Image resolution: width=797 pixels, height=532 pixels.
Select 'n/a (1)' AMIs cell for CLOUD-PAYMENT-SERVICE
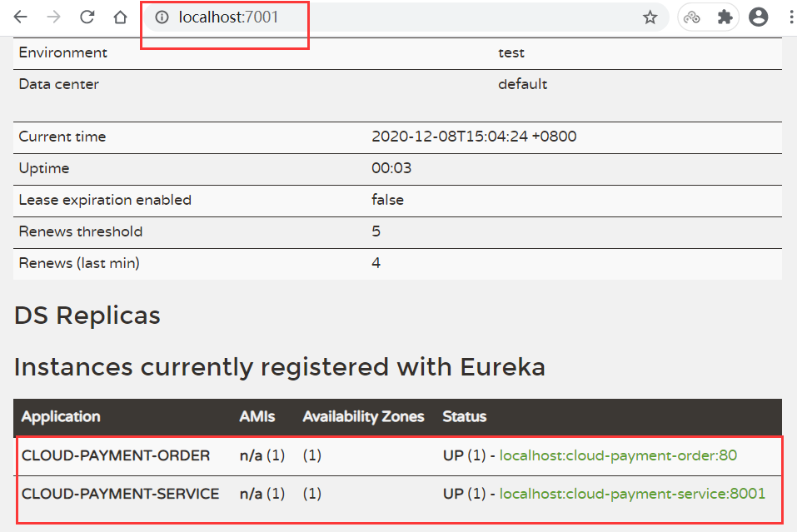262,494
